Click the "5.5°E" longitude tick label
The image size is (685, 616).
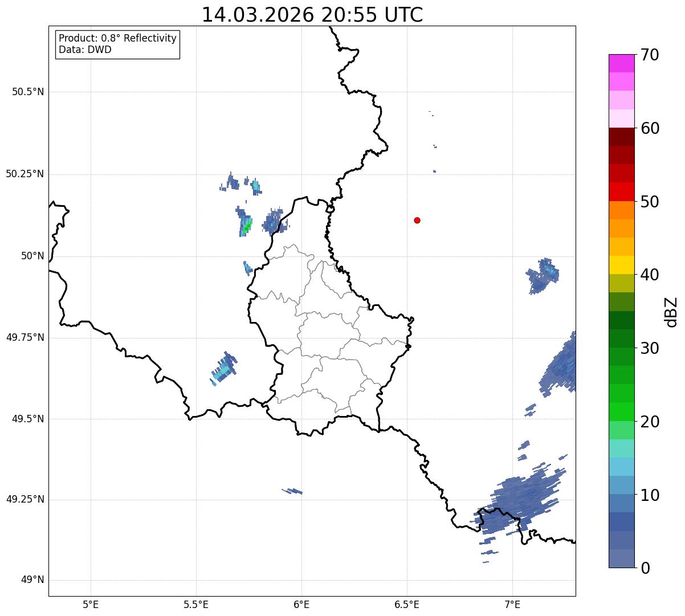tap(196, 604)
